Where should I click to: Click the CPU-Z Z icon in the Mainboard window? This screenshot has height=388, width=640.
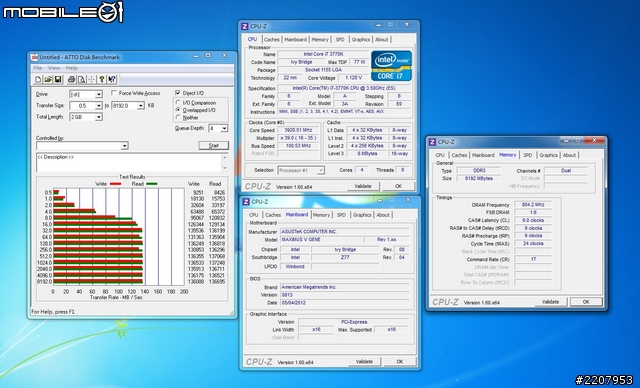point(246,202)
